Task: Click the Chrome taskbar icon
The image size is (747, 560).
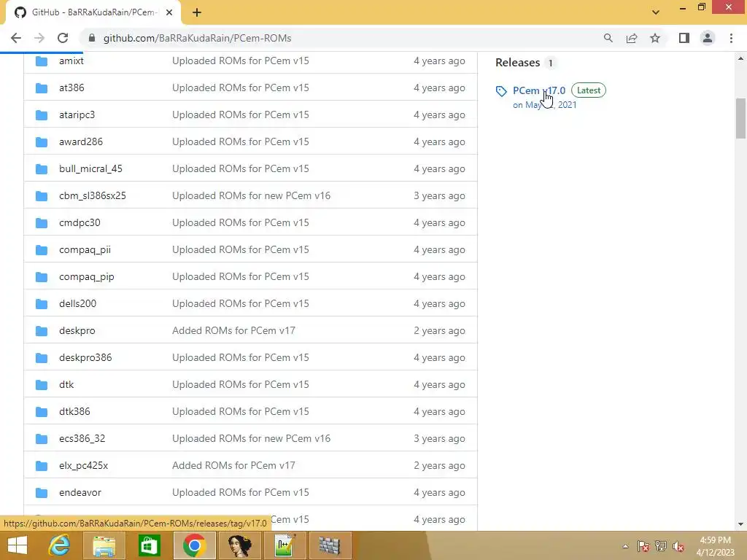Action: 194,545
